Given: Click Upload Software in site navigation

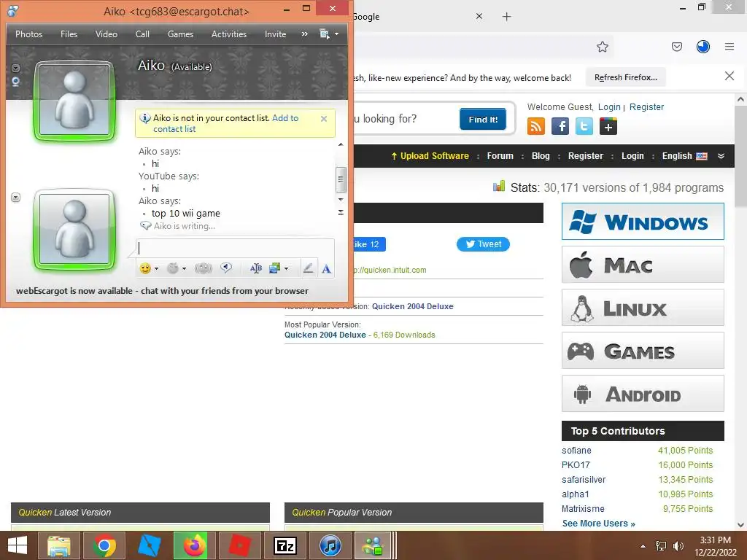Looking at the screenshot, I should [x=430, y=156].
